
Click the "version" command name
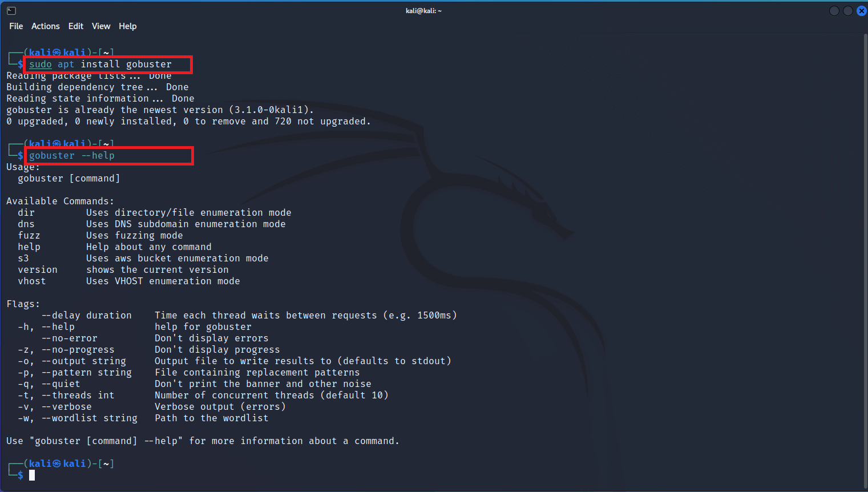pos(38,270)
